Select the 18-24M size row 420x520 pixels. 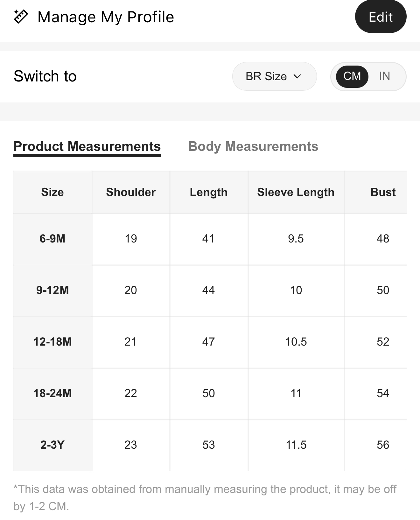click(x=210, y=394)
